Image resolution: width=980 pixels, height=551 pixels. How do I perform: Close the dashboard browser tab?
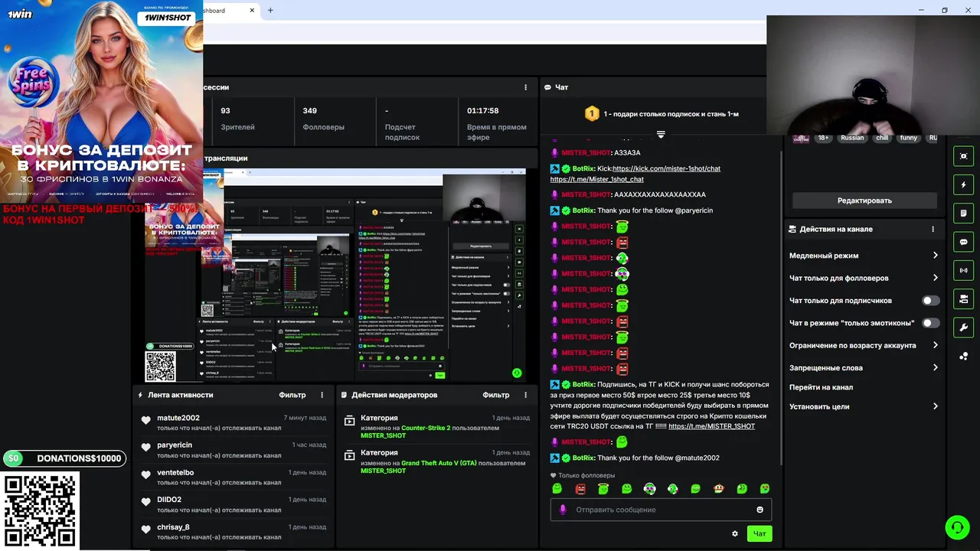coord(253,11)
